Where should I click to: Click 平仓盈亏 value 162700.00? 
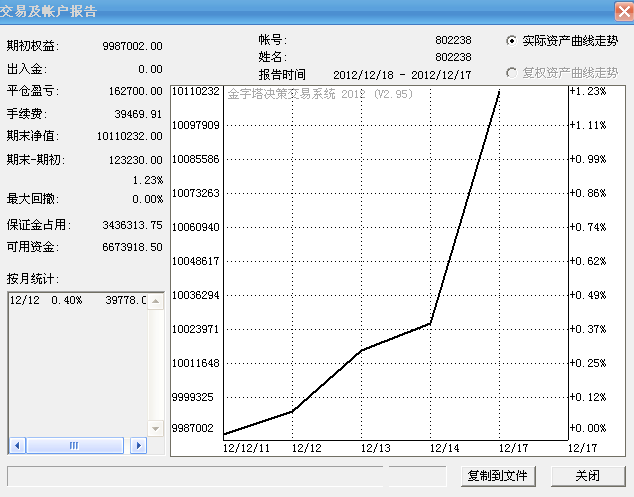pos(136,91)
